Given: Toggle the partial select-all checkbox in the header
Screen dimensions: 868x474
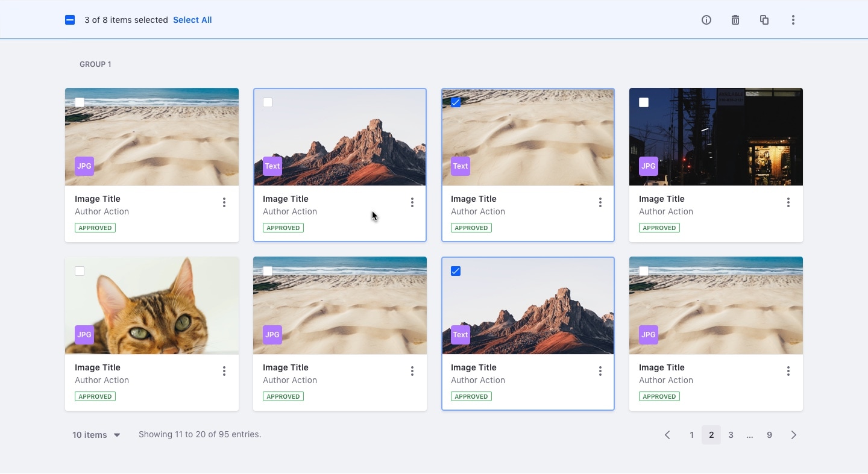Looking at the screenshot, I should pyautogui.click(x=70, y=20).
